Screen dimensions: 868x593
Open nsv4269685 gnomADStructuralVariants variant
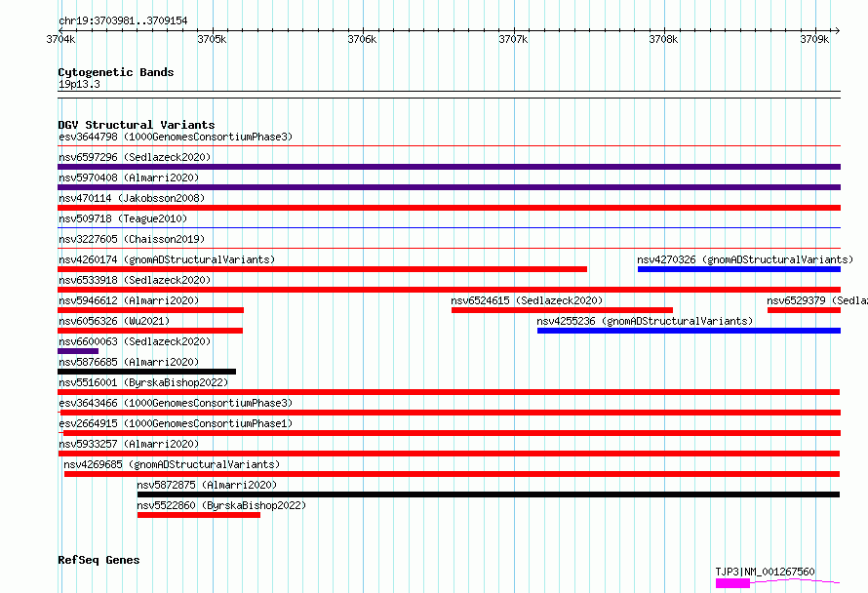click(172, 464)
